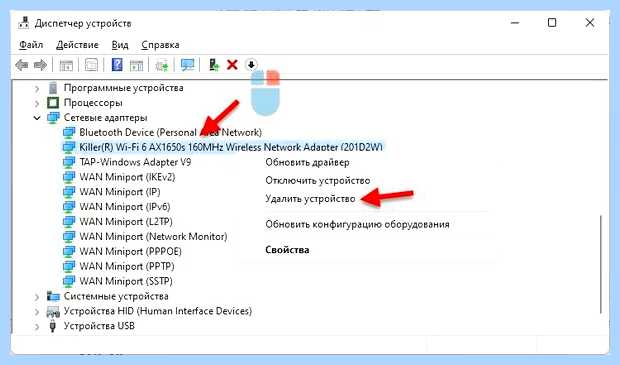Click the WAN Miniport (IPv6) icon
The width and height of the screenshot is (620, 365).
tap(69, 207)
